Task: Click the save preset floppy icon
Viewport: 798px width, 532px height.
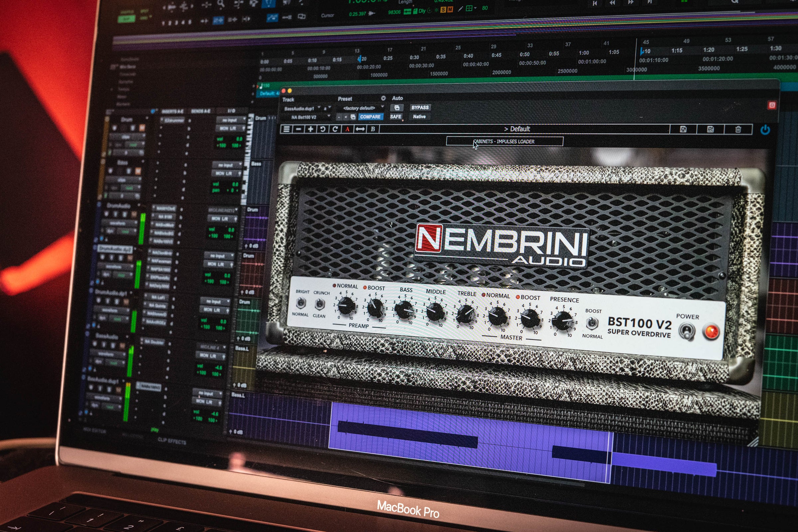Action: (x=683, y=129)
